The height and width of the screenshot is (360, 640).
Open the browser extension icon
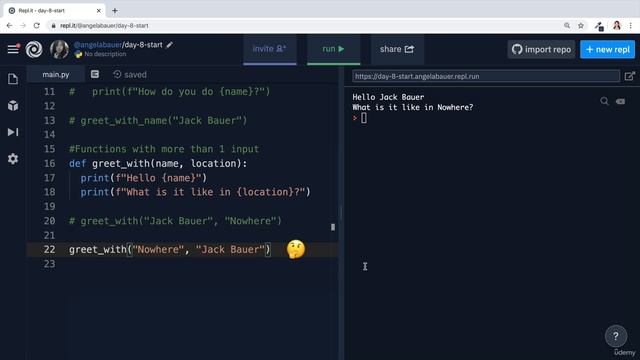click(599, 26)
